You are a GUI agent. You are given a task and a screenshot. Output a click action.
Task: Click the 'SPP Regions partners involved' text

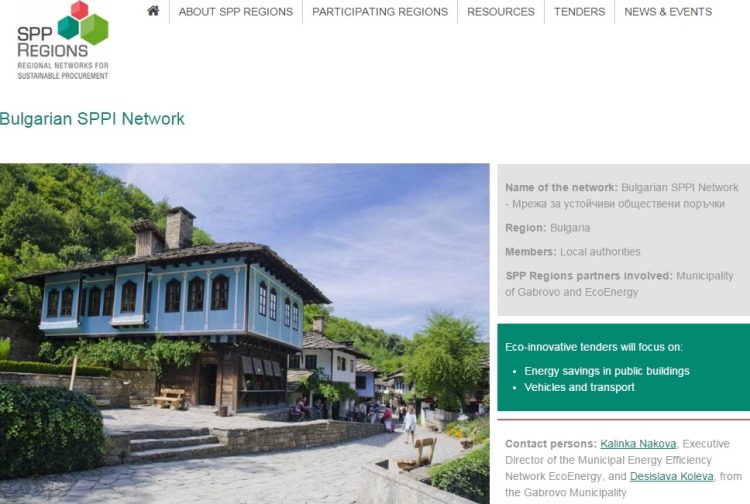(x=589, y=276)
